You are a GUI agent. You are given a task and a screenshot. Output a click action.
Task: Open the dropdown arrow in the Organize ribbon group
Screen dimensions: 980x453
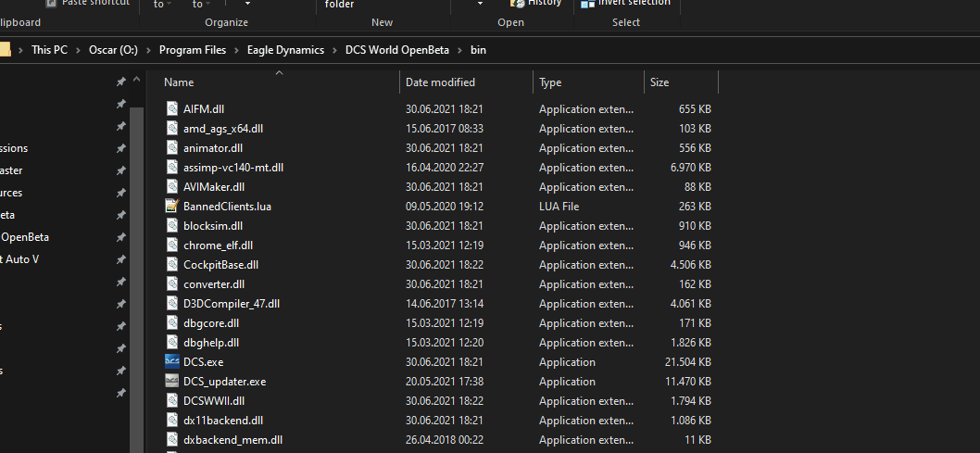pos(247,4)
